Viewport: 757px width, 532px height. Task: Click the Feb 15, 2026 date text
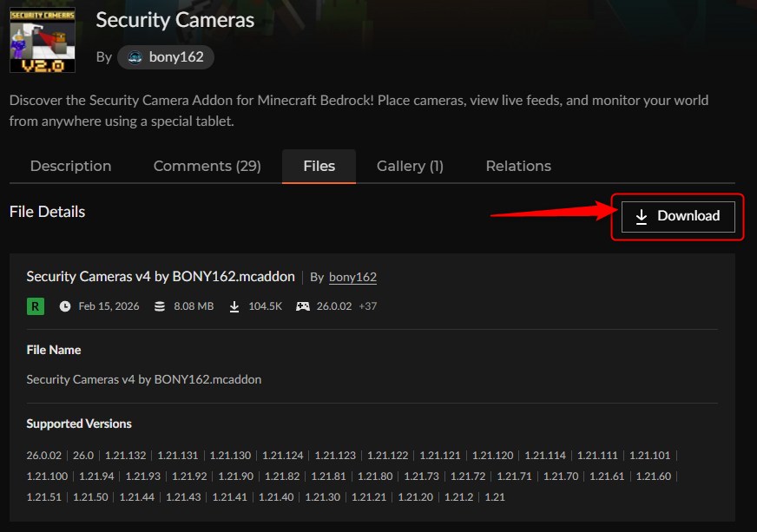tap(109, 306)
